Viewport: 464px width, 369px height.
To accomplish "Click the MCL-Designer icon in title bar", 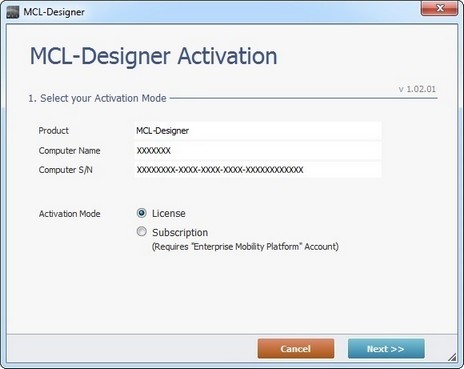I will (x=13, y=12).
